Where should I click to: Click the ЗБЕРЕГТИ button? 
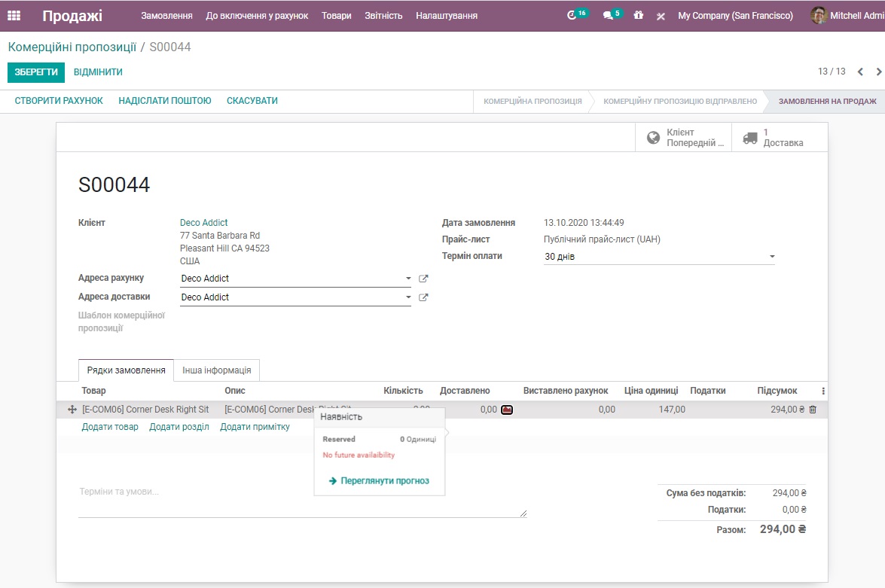36,72
